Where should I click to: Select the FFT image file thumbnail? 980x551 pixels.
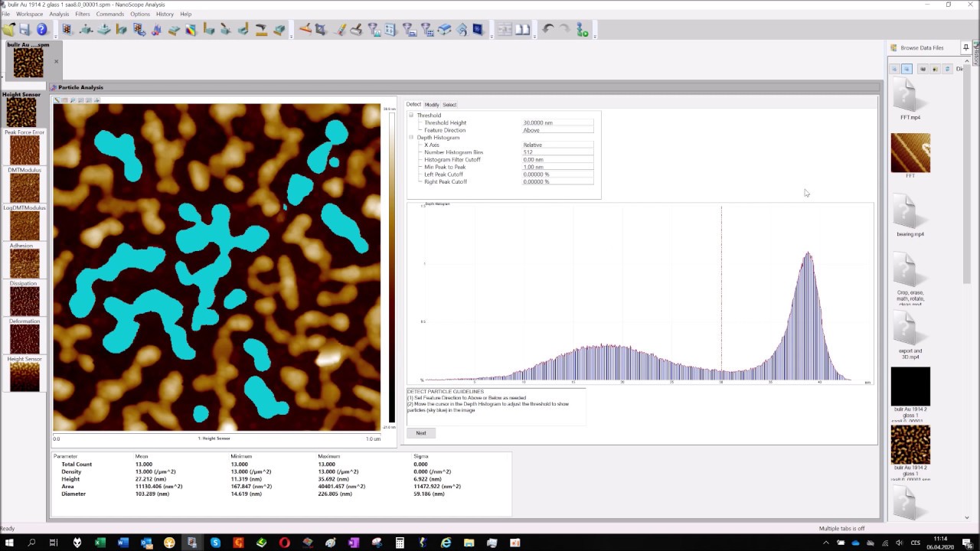910,155
